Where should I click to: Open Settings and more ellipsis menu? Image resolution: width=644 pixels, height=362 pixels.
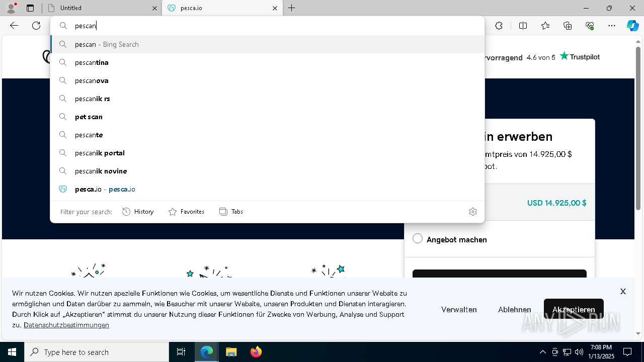[612, 26]
